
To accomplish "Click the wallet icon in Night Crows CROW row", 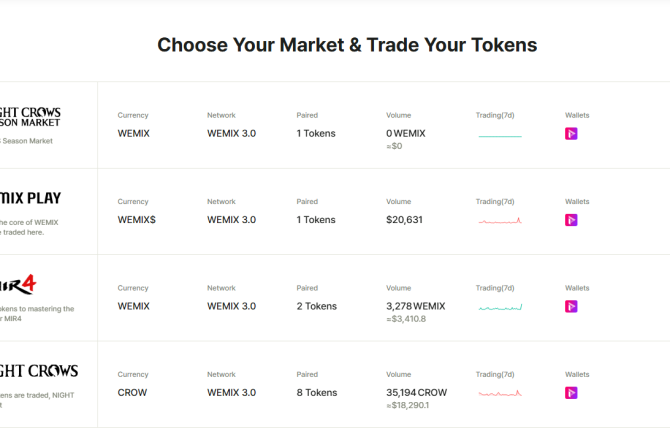I will (571, 393).
